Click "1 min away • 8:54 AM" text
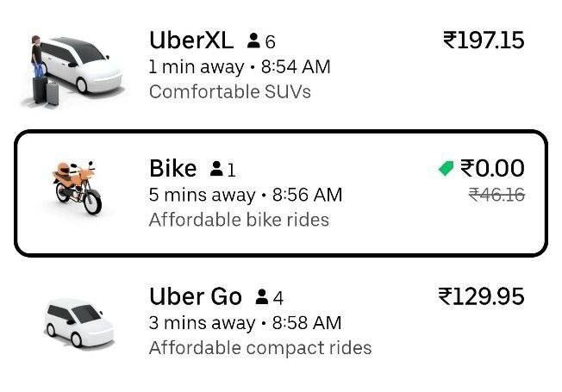 [x=240, y=66]
